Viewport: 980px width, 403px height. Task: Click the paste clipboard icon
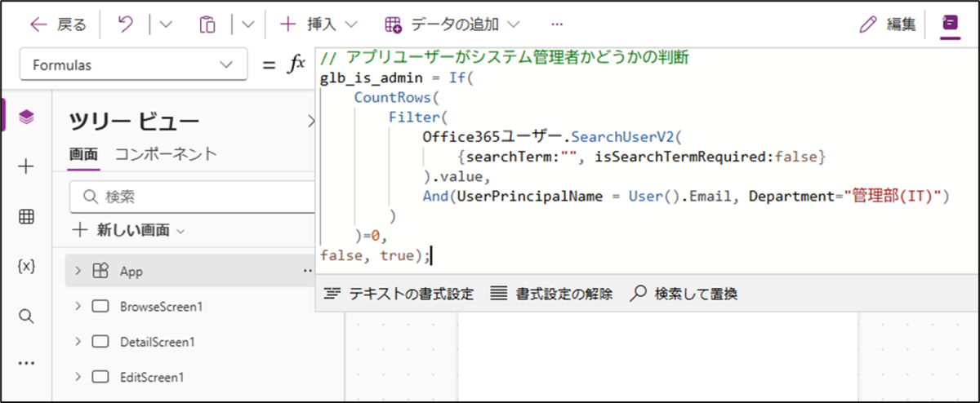click(207, 24)
